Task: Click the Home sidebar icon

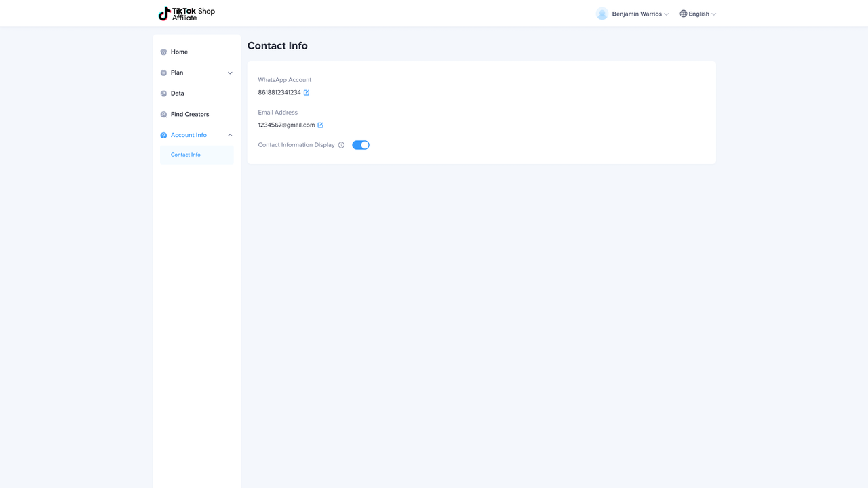Action: pyautogui.click(x=163, y=52)
